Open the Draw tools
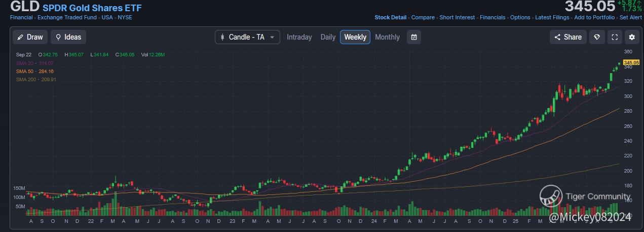 pyautogui.click(x=30, y=37)
